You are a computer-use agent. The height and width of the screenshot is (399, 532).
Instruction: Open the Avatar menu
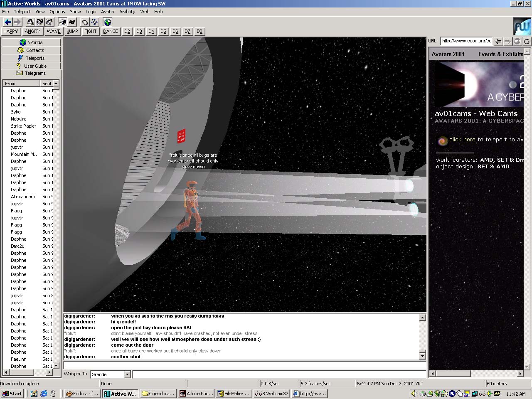108,12
